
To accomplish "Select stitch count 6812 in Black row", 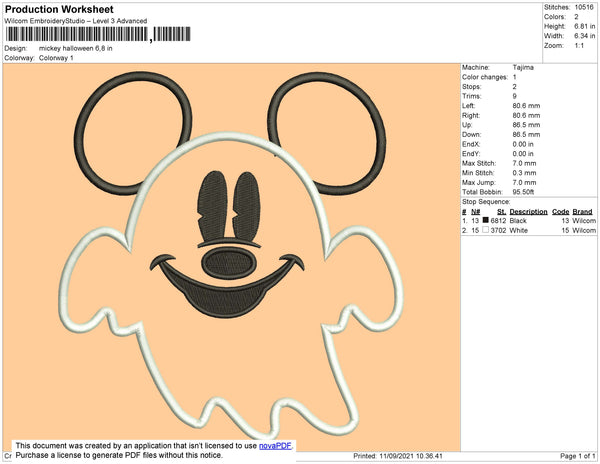I will pyautogui.click(x=499, y=221).
